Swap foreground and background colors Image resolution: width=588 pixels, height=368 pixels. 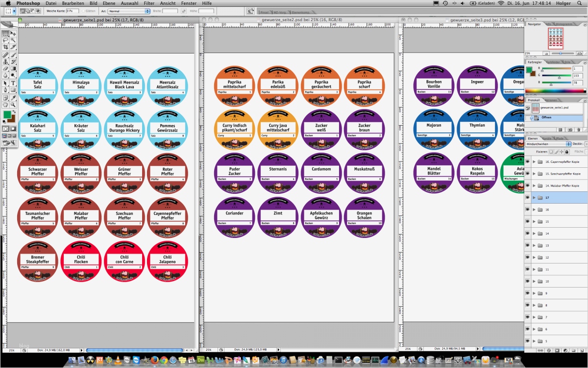tap(14, 111)
